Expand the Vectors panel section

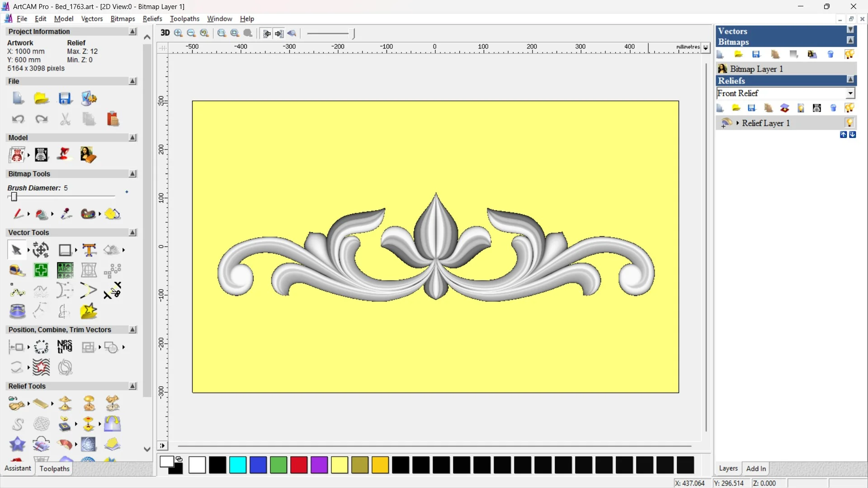(x=850, y=30)
